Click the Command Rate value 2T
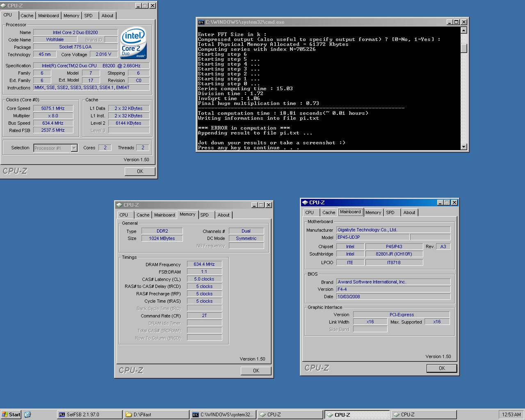The height and width of the screenshot is (420, 525). pyautogui.click(x=204, y=316)
